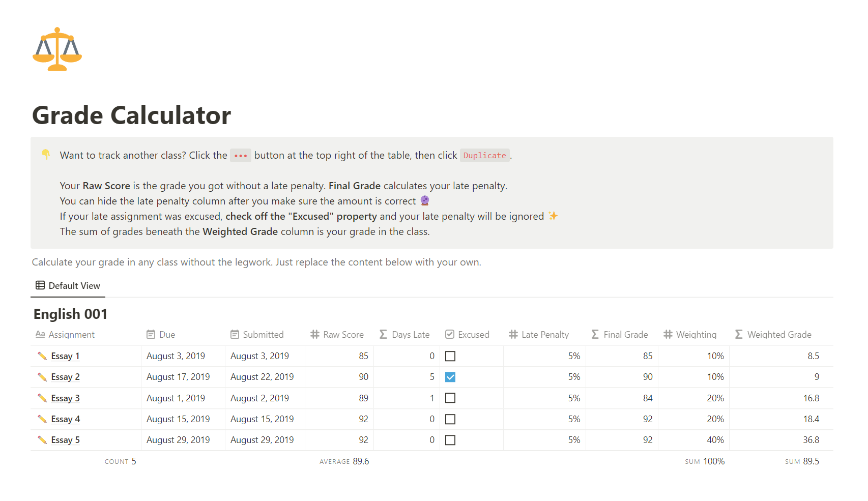Click the AVERAGE 89.6 value under Raw Score
Screen dimensions: 868x501
pos(343,461)
